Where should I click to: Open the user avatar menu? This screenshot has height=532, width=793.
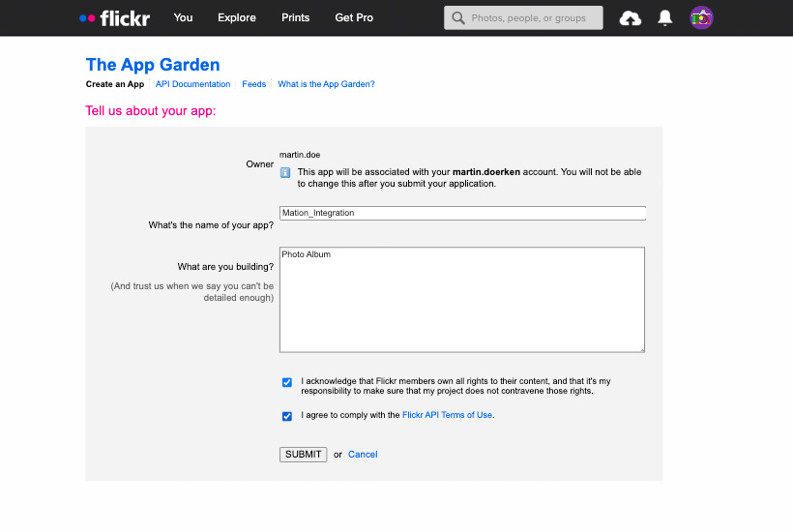click(701, 17)
